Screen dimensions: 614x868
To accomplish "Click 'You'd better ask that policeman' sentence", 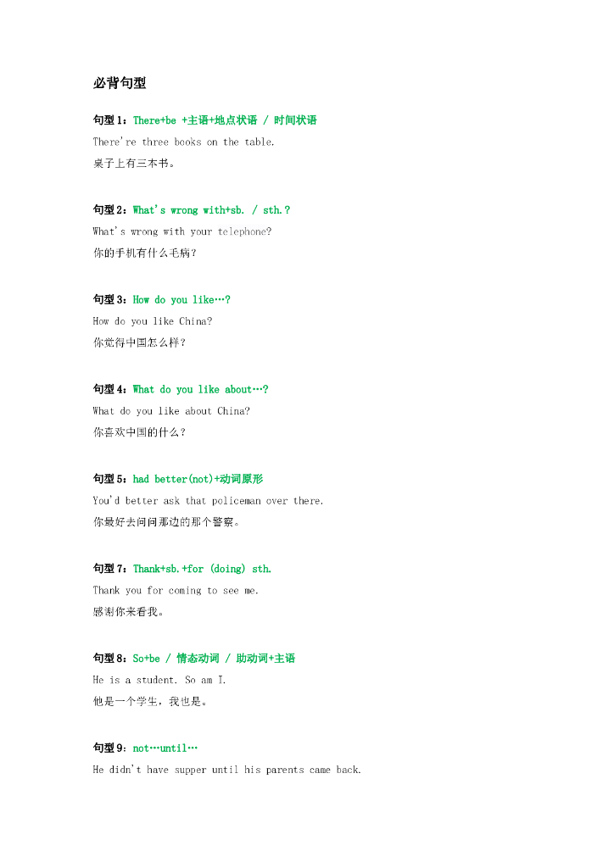I will pyautogui.click(x=208, y=501).
